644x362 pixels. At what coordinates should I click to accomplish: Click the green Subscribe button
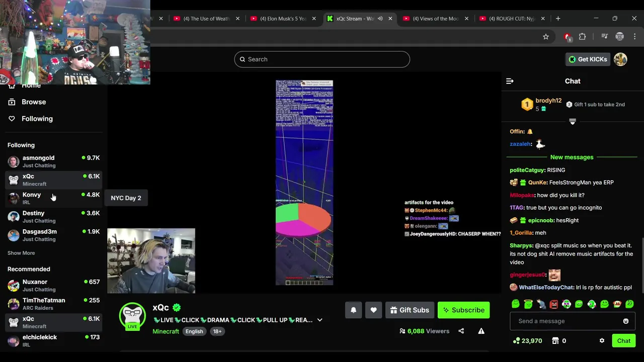tap(463, 310)
